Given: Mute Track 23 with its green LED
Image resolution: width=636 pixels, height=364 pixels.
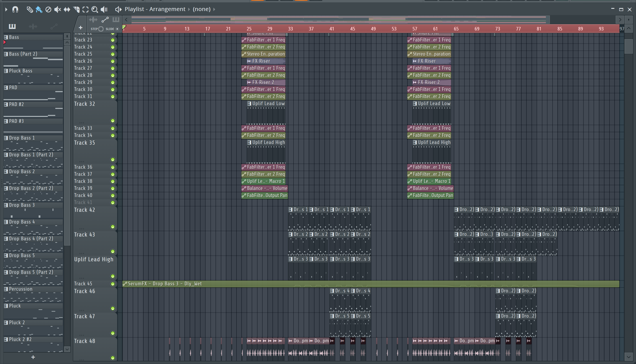Looking at the screenshot, I should click(113, 40).
